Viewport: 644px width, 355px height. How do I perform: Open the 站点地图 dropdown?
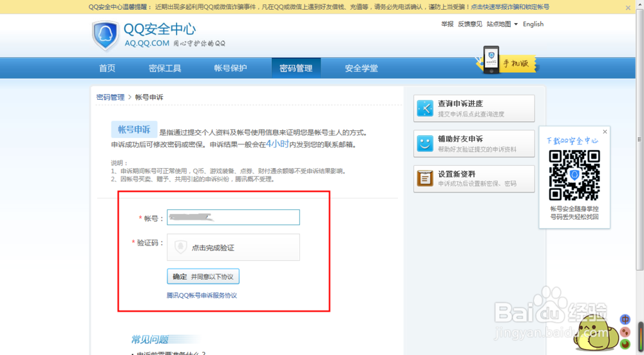502,24
